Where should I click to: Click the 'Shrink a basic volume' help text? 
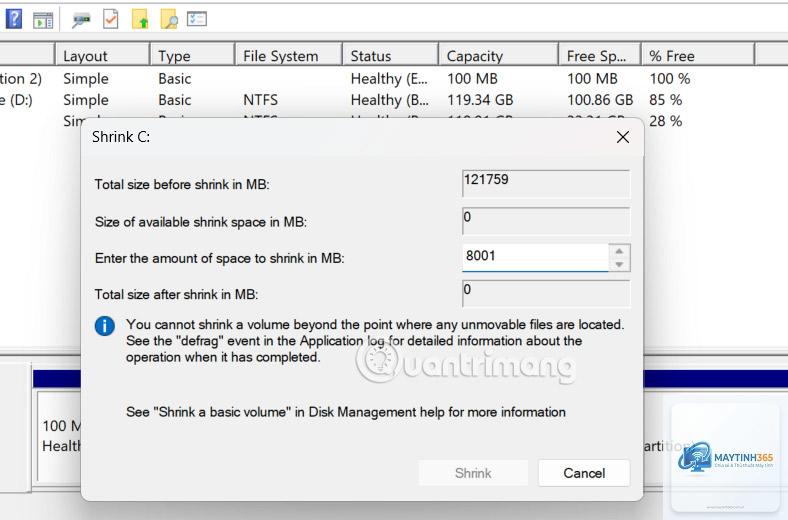[346, 412]
